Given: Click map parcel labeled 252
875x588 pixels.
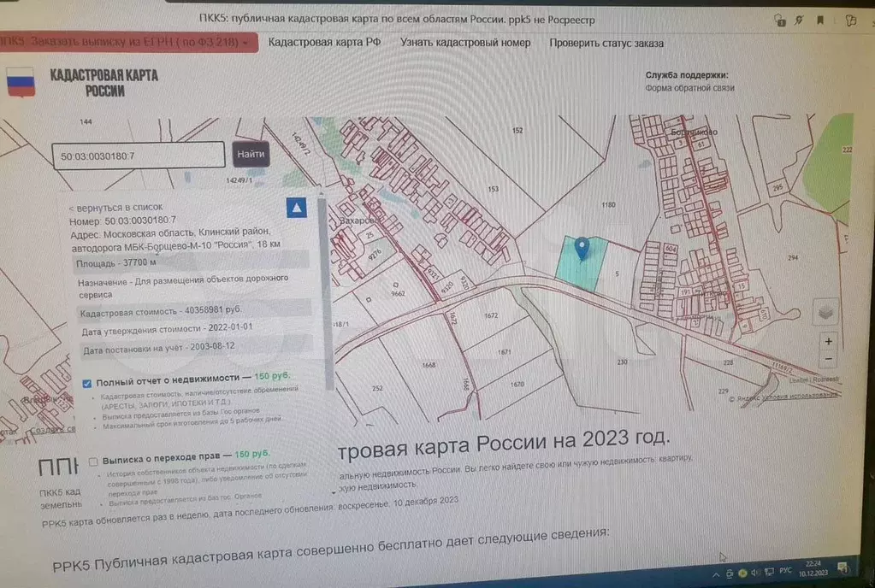Looking at the screenshot, I should pyautogui.click(x=377, y=388).
